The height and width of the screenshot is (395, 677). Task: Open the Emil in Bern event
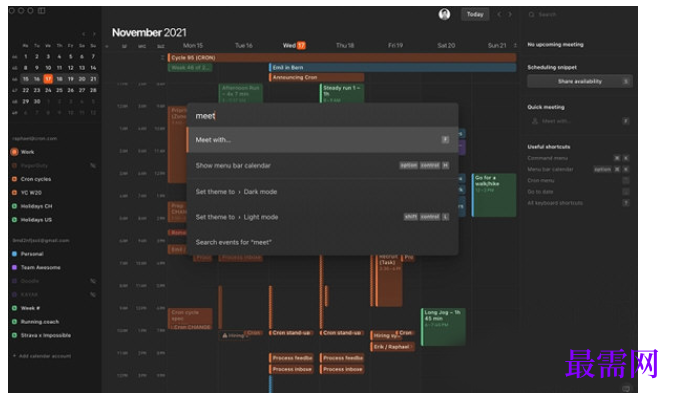tap(392, 67)
